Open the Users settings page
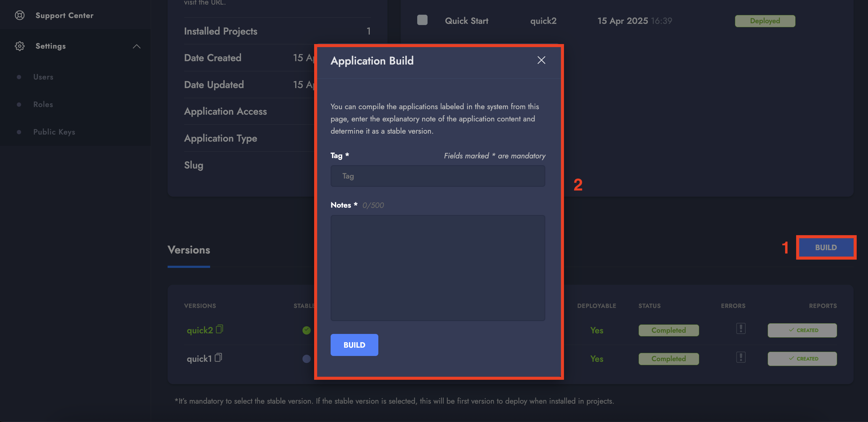Viewport: 868px width, 422px height. tap(43, 77)
